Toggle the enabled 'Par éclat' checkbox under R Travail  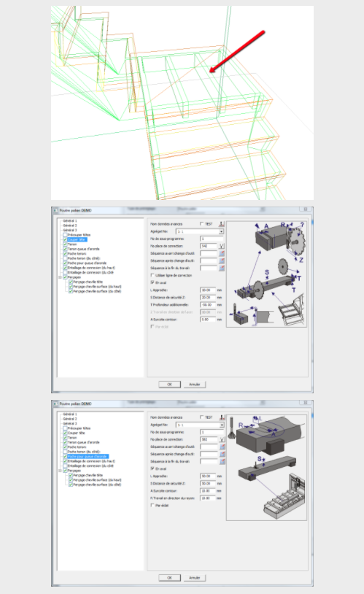click(x=152, y=505)
